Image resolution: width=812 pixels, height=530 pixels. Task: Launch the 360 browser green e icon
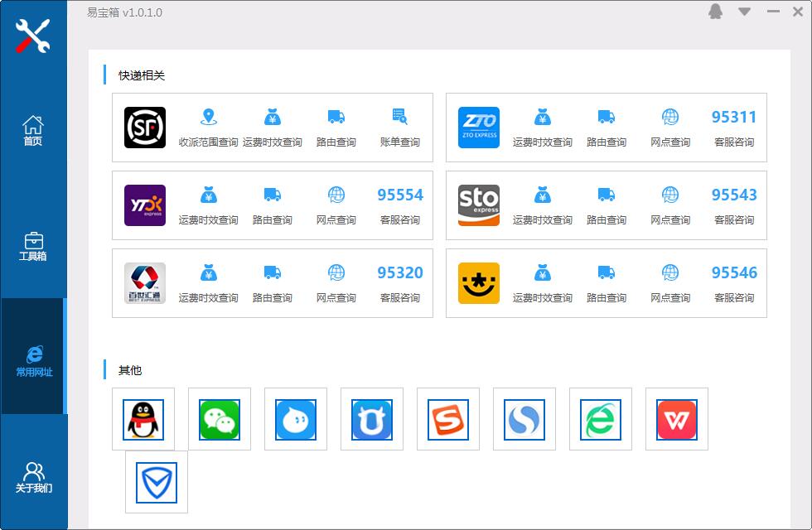click(x=601, y=420)
